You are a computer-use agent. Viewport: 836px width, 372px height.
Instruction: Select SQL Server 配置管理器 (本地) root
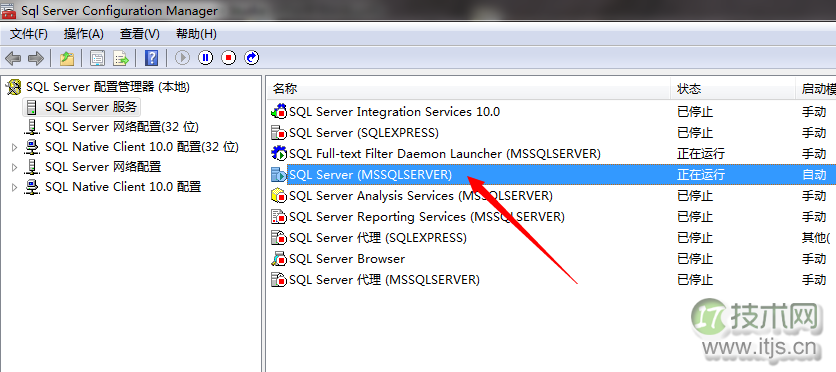coord(108,87)
